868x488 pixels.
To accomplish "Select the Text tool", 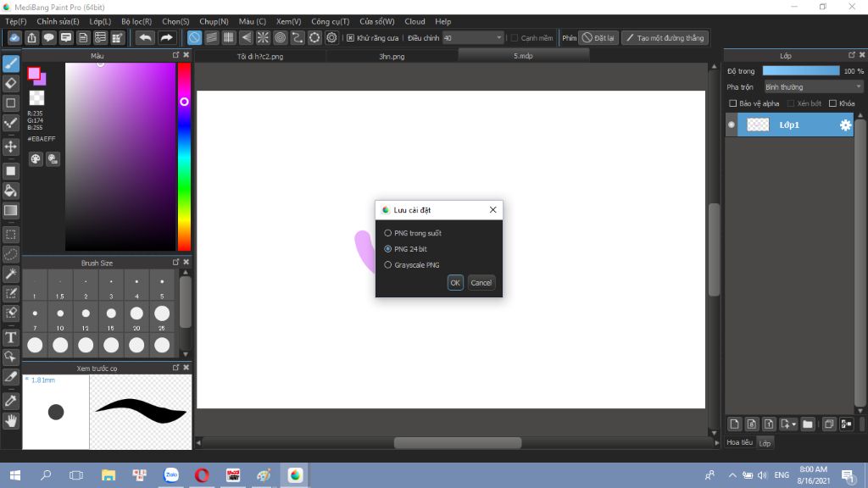I will 10,337.
